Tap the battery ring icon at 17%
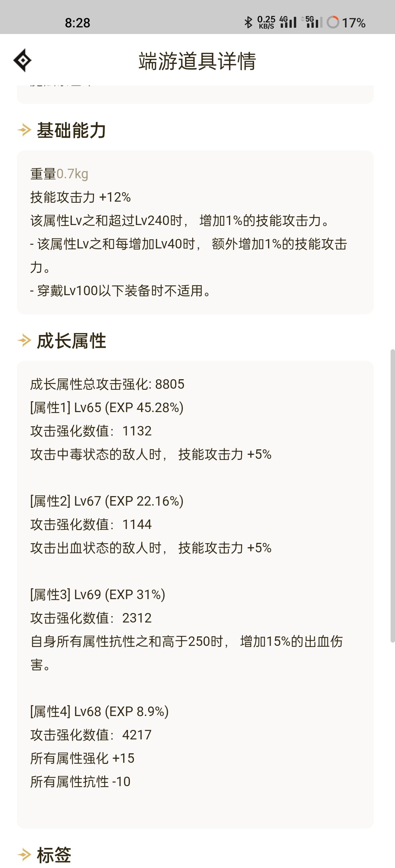The height and width of the screenshot is (868, 395). (x=333, y=22)
